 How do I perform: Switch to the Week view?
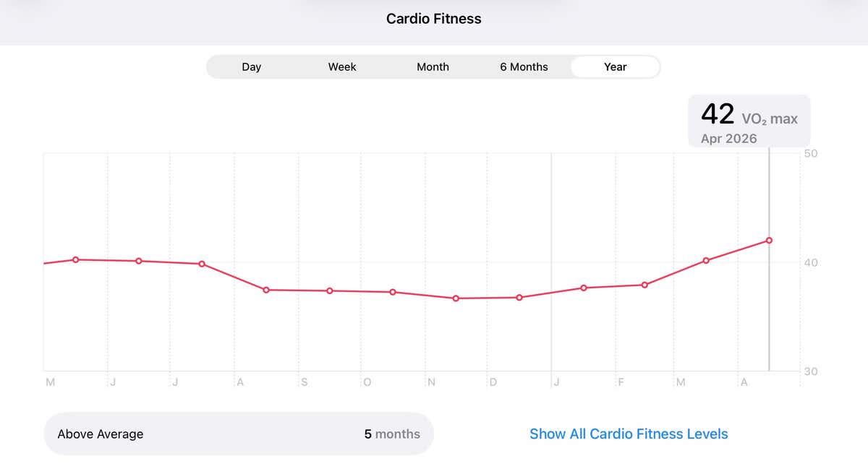tap(341, 66)
